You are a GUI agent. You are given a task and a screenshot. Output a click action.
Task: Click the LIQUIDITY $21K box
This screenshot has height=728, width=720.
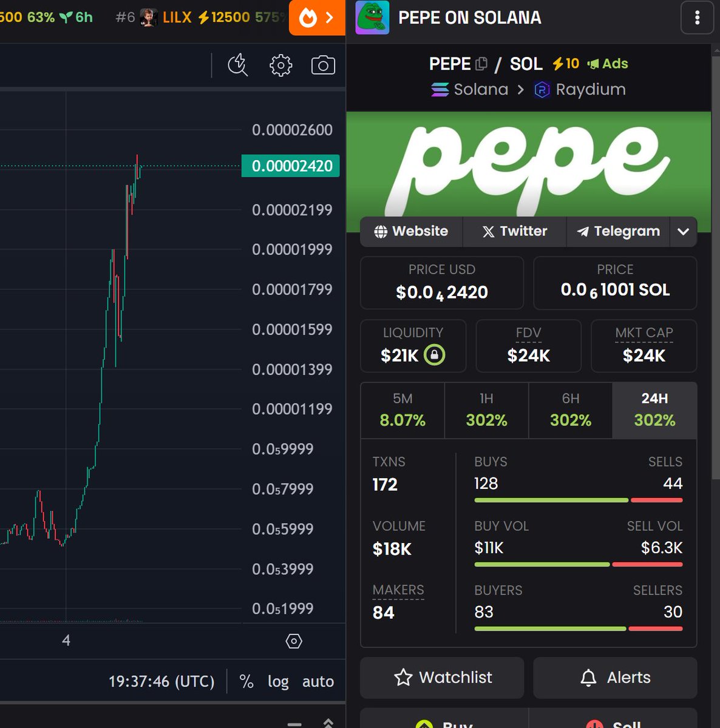413,346
